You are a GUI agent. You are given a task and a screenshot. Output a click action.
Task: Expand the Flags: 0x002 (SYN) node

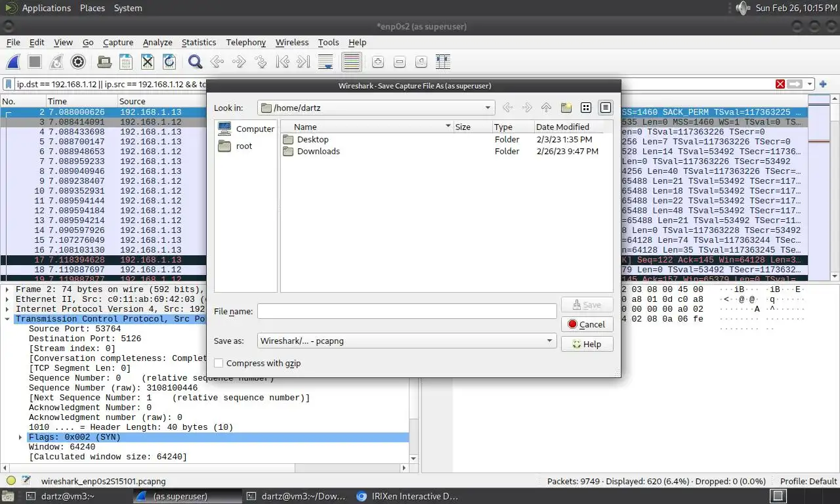point(20,437)
